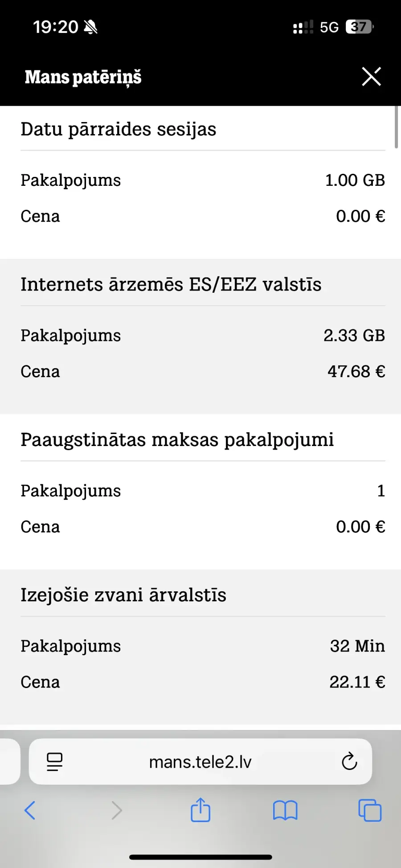Tap the Safari forward arrow

point(116,810)
